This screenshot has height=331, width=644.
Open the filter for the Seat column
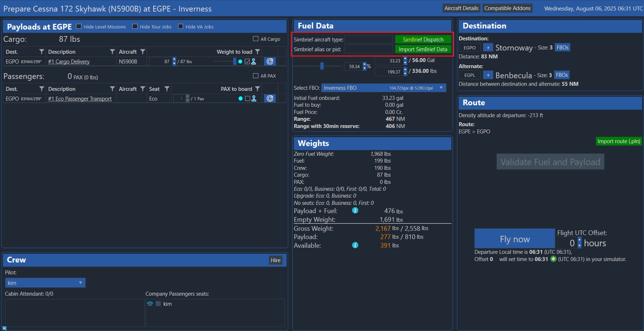point(167,89)
